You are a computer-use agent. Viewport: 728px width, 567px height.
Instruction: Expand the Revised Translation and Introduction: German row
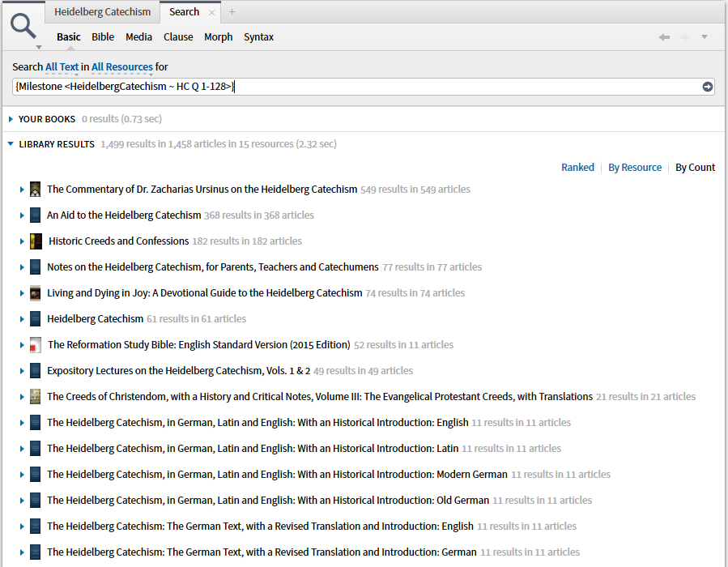pos(22,552)
